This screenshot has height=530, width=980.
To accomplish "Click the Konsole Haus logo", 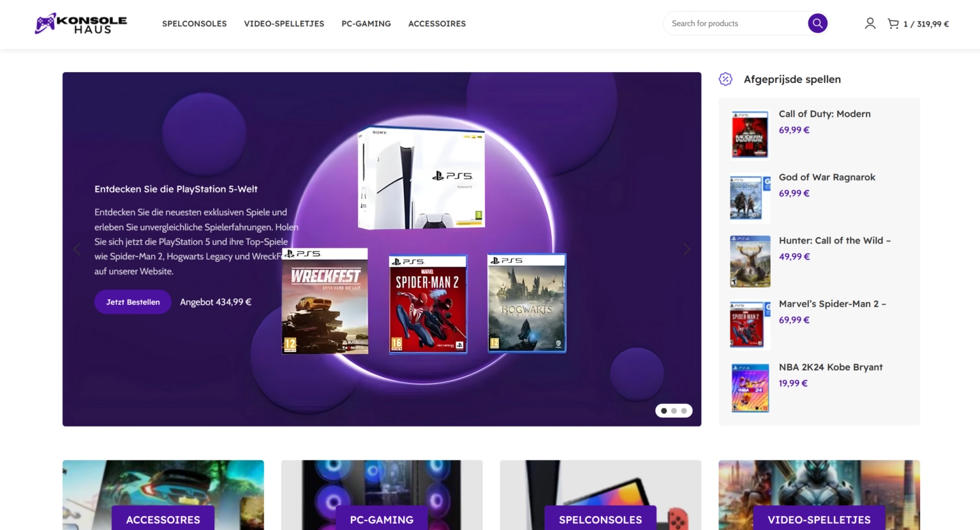I will coord(81,24).
